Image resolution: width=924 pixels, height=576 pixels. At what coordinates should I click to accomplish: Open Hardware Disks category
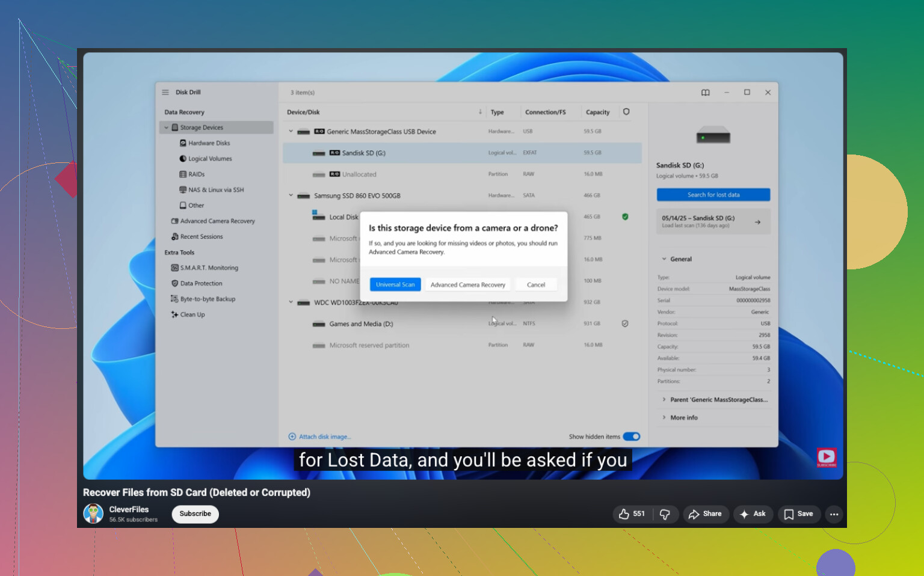(209, 143)
